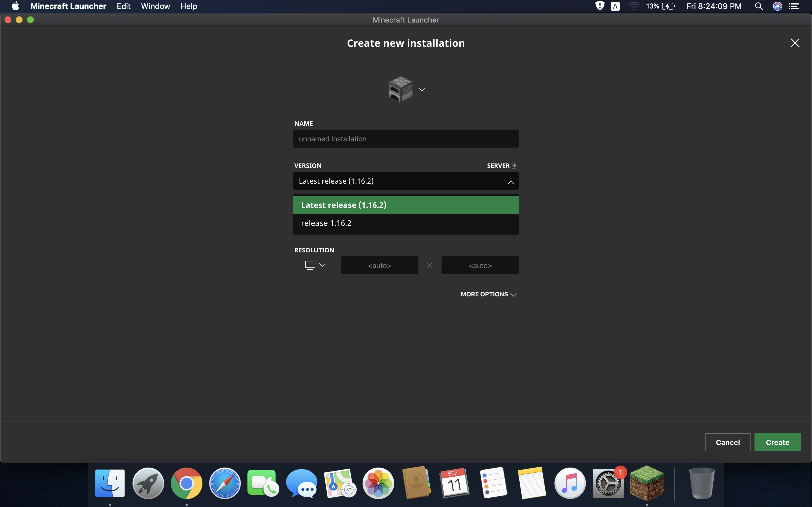The image size is (812, 507).
Task: Close the Create new installation dialog
Action: (795, 43)
